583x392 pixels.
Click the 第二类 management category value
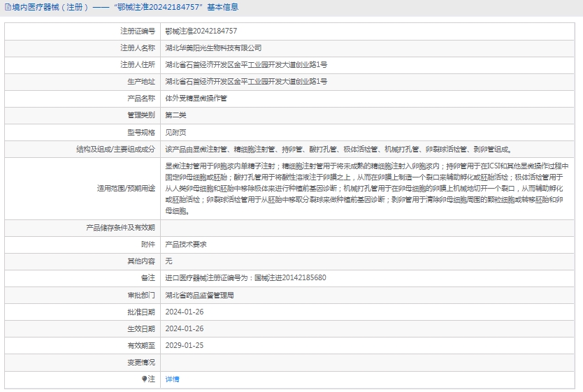tap(175, 115)
